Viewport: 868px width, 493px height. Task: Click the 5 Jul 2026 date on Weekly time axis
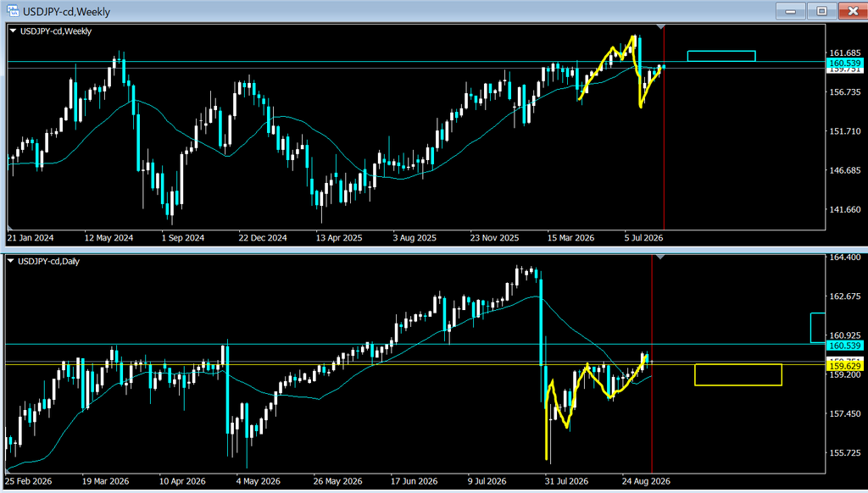click(x=643, y=238)
